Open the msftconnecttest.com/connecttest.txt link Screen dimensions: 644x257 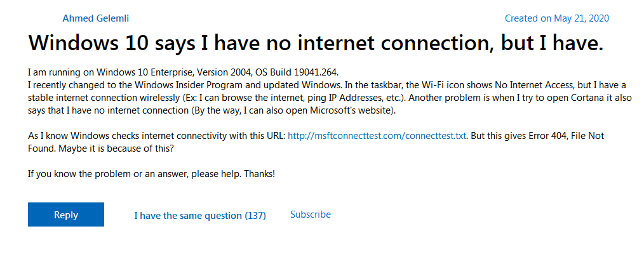pos(377,136)
